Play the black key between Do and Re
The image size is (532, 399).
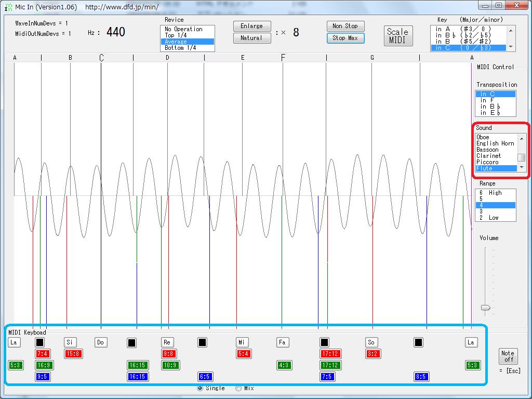pos(131,343)
